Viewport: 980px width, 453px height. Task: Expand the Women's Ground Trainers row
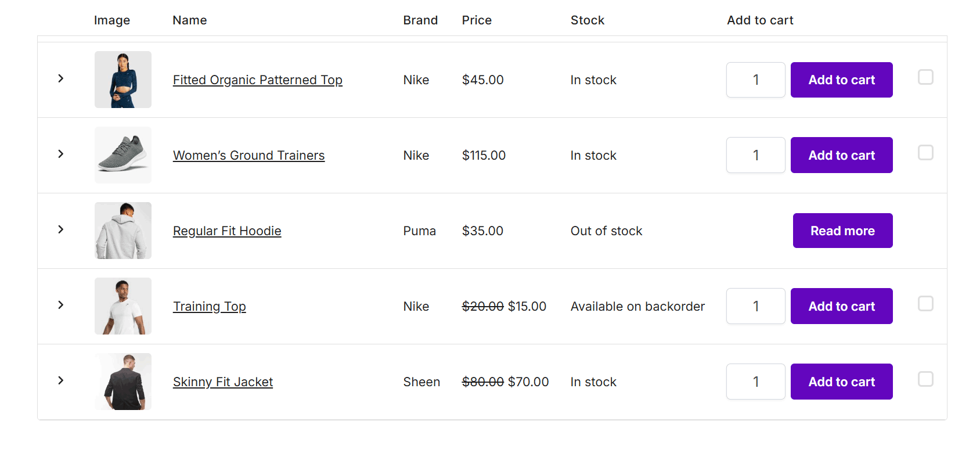pyautogui.click(x=61, y=154)
